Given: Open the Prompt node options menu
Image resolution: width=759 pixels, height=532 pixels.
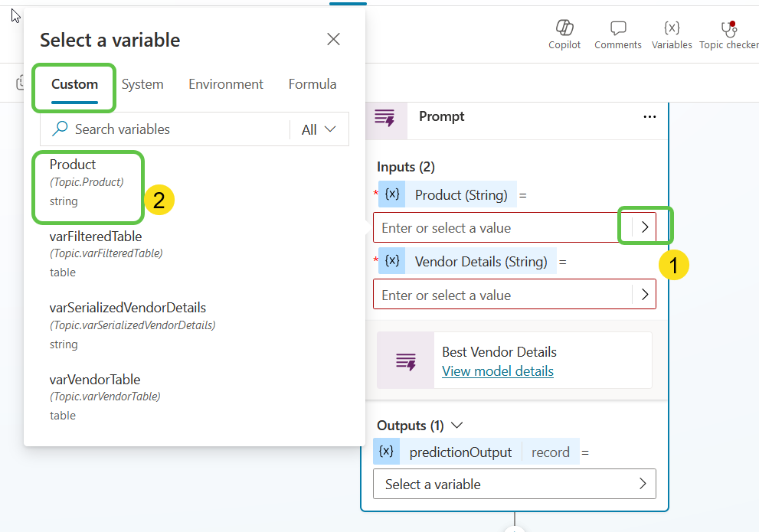Looking at the screenshot, I should pos(649,116).
